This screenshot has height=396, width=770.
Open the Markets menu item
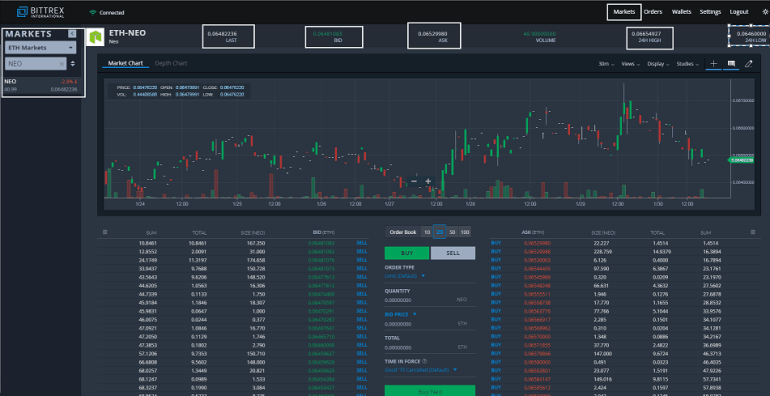[624, 12]
